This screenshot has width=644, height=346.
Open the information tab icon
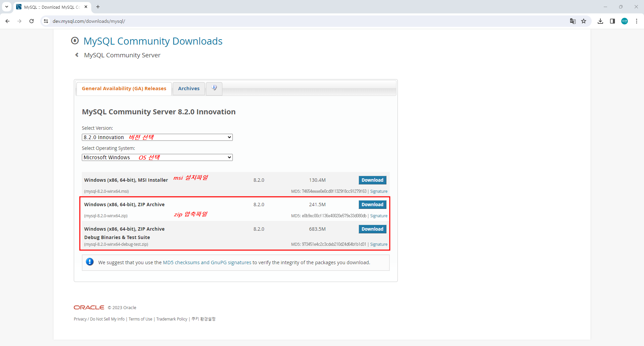click(214, 88)
